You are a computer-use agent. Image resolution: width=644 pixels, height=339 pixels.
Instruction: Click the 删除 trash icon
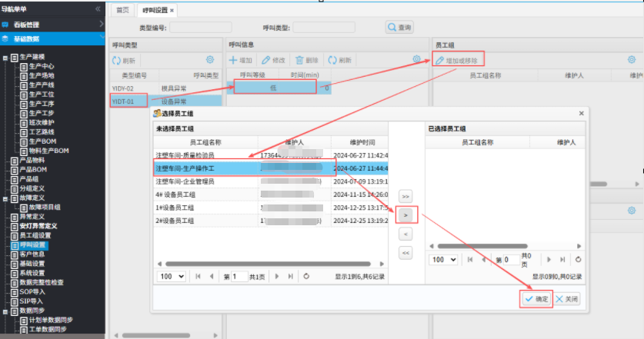299,59
